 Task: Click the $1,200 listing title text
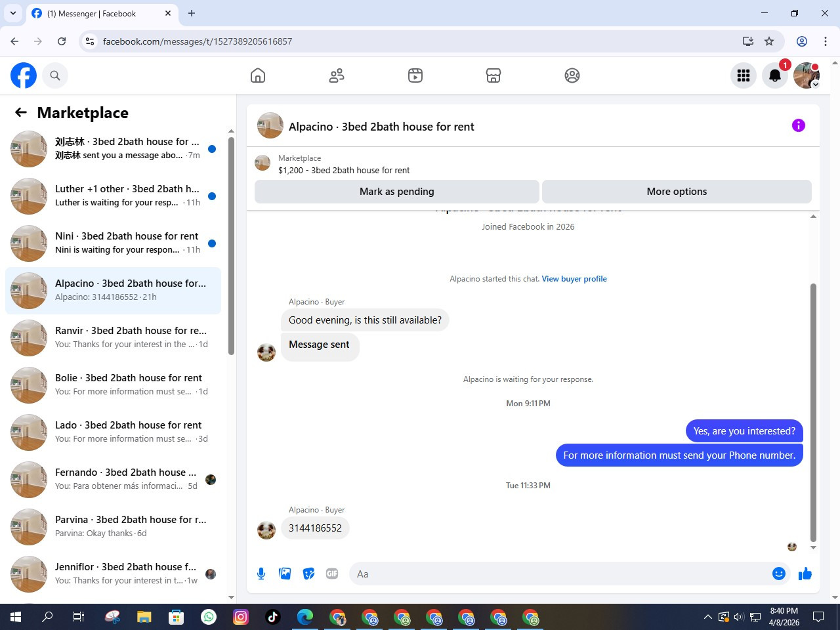tap(344, 170)
